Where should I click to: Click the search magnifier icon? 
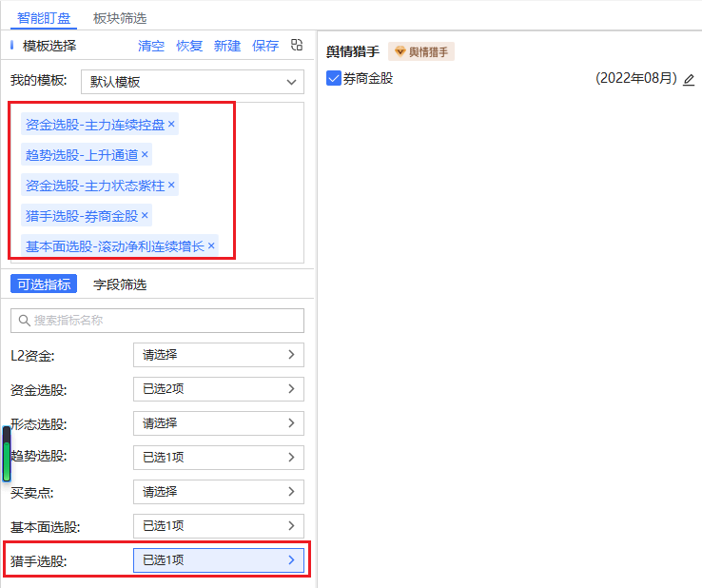coord(24,321)
